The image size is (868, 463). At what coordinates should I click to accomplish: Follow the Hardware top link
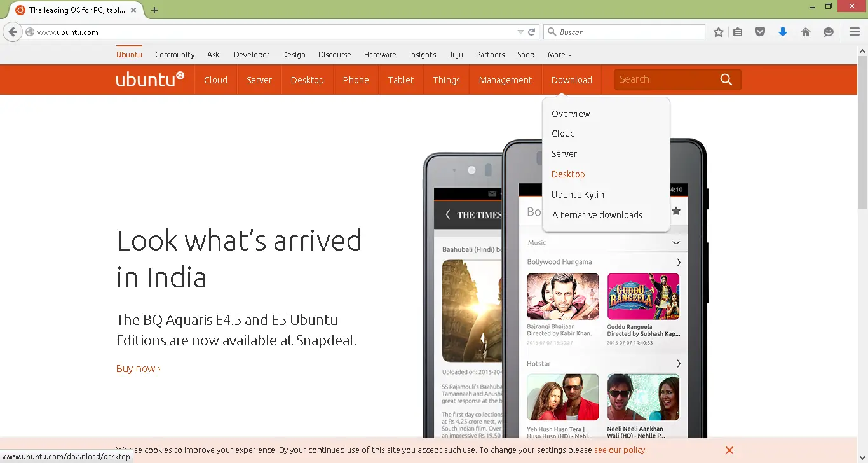[x=380, y=55]
